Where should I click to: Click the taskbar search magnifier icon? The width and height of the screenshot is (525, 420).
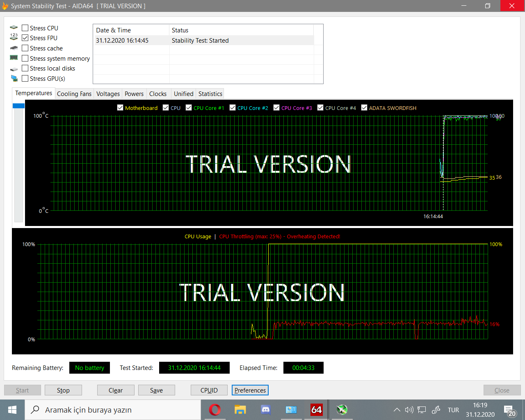click(x=35, y=409)
